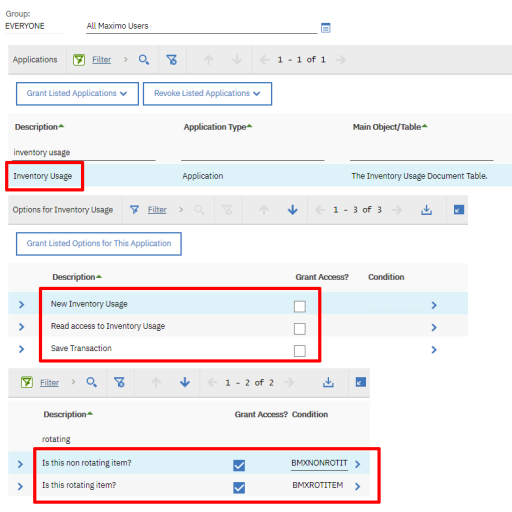Open the detail menu icon next to All Maximo Users
This screenshot has width=512, height=512.
325,28
